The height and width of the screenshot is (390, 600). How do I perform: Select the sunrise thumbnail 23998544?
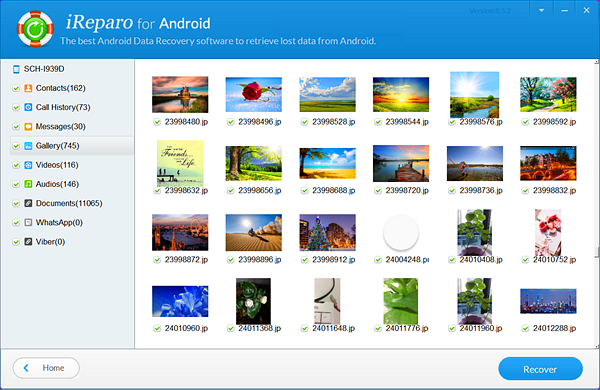pyautogui.click(x=401, y=95)
